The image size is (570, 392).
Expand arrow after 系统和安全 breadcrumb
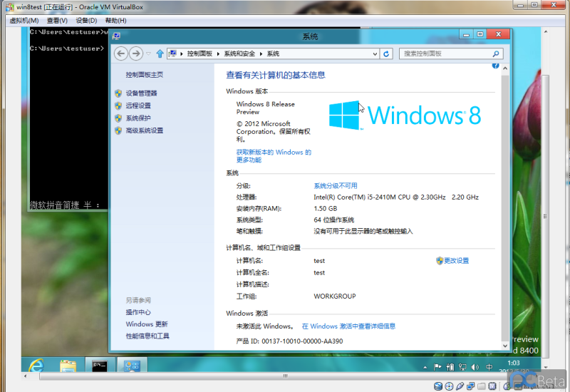261,54
